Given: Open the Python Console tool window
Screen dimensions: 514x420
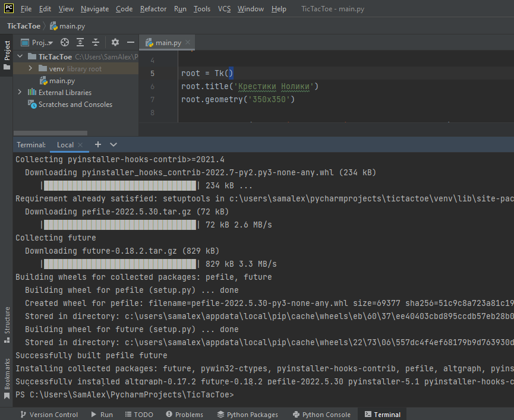Looking at the screenshot, I should point(321,415).
